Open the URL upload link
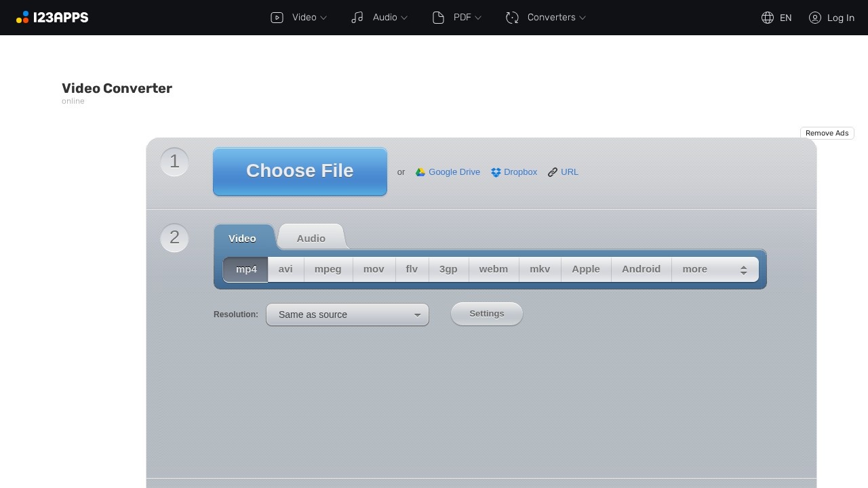The height and width of the screenshot is (488, 868). 569,171
